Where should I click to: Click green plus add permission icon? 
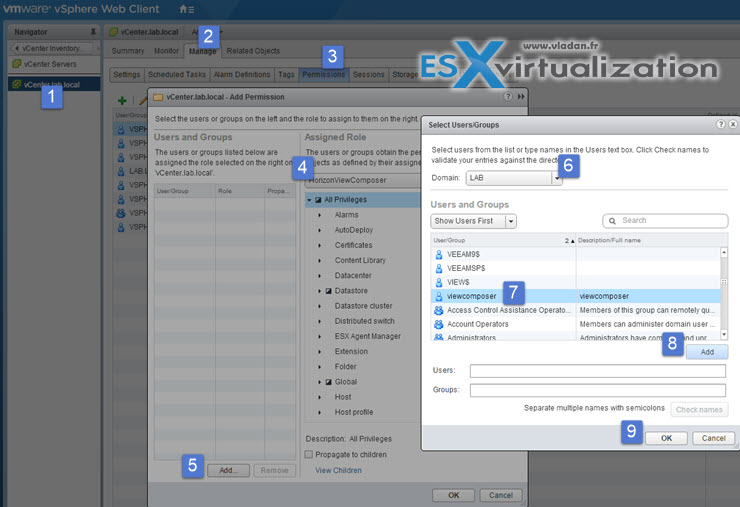tap(122, 100)
